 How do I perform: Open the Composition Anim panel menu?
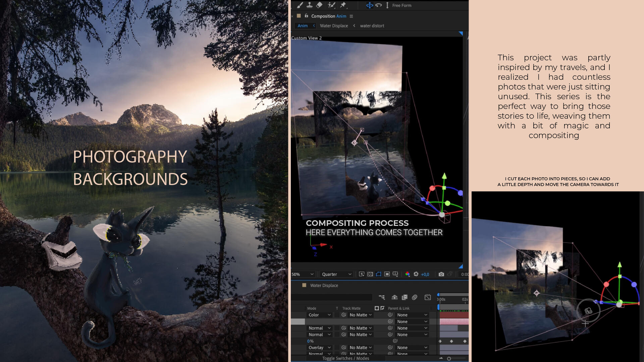tap(351, 16)
